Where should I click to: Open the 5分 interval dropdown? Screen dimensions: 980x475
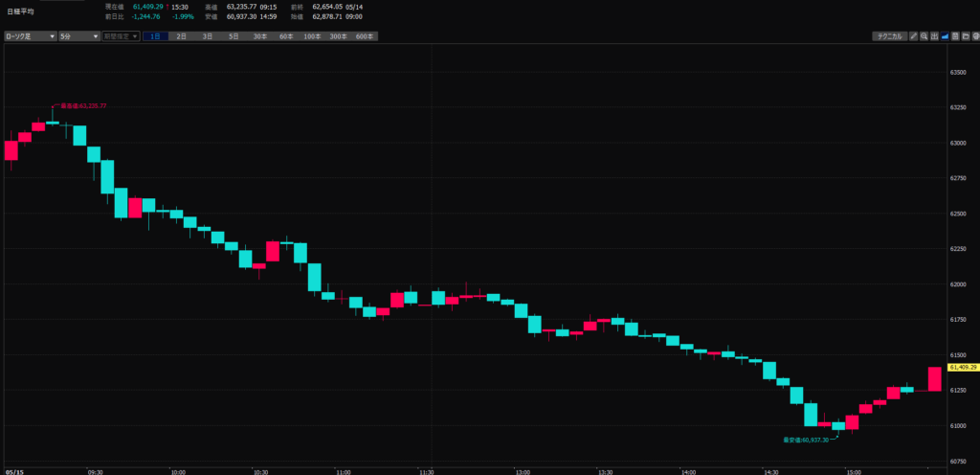pyautogui.click(x=79, y=36)
